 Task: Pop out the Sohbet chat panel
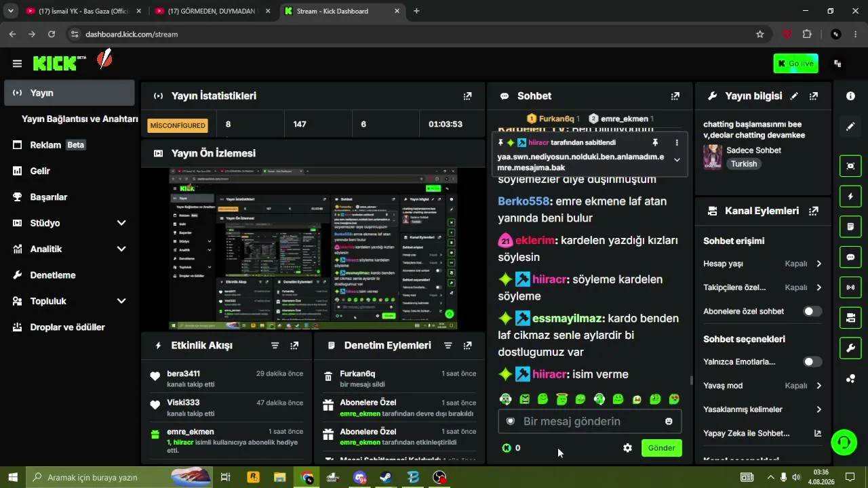coord(675,96)
